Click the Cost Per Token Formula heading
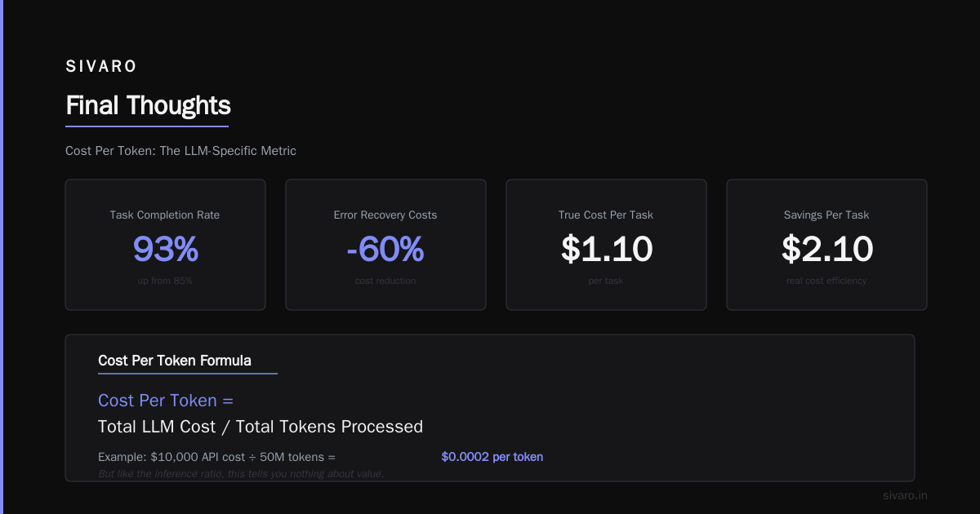This screenshot has height=514, width=980. click(x=175, y=361)
